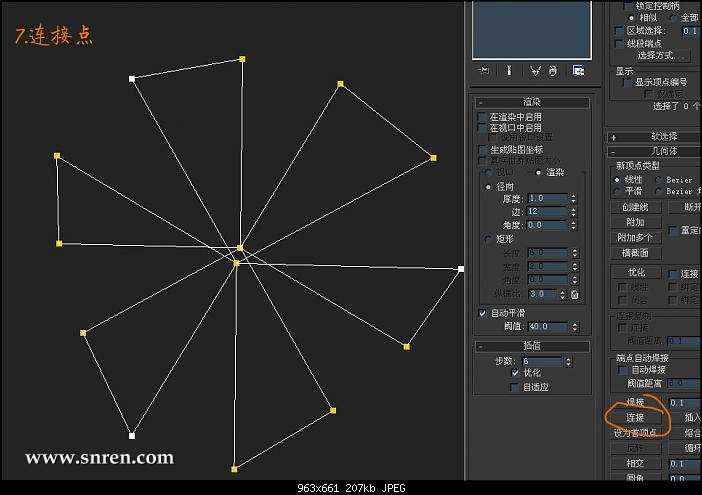Click the 反转 button
Image resolution: width=702 pixels, height=495 pixels.
pyautogui.click(x=636, y=448)
